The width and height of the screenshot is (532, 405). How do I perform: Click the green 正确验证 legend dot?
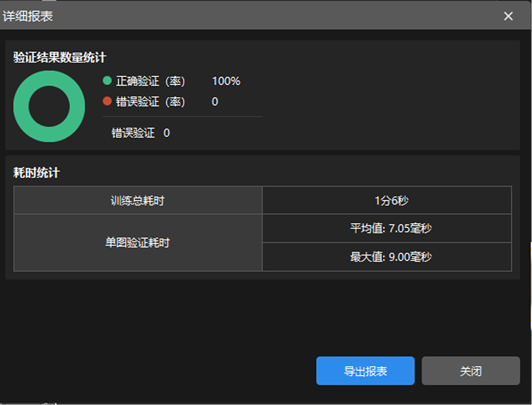pos(107,81)
